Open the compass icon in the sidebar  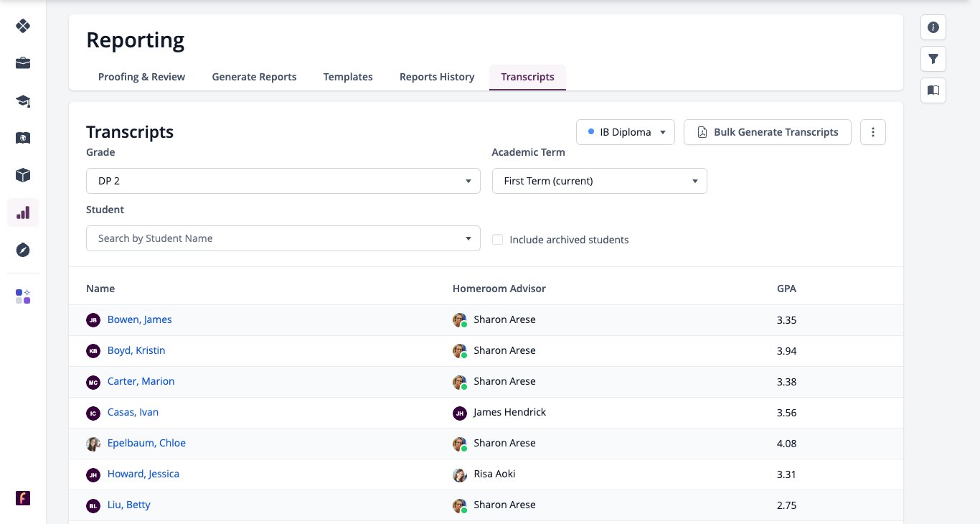[x=23, y=250]
